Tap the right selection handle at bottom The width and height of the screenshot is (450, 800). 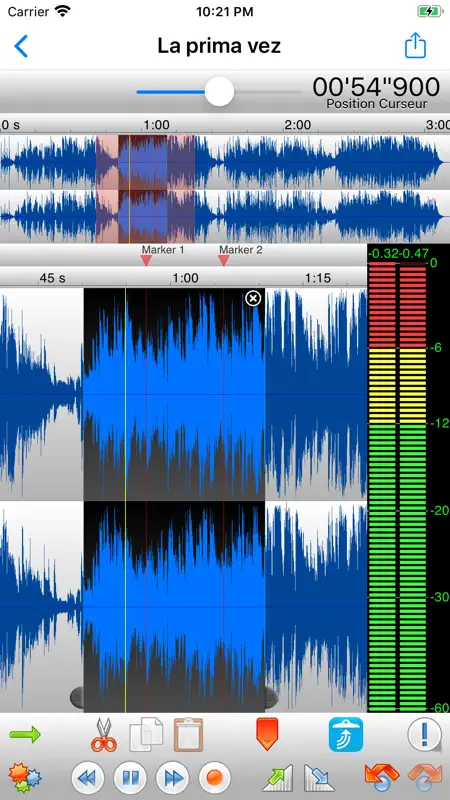click(271, 697)
